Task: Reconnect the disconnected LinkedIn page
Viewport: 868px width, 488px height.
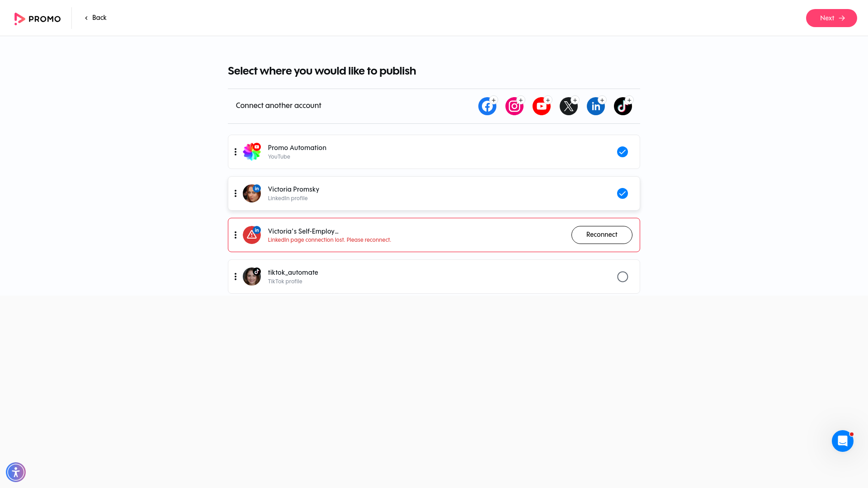Action: pyautogui.click(x=602, y=235)
